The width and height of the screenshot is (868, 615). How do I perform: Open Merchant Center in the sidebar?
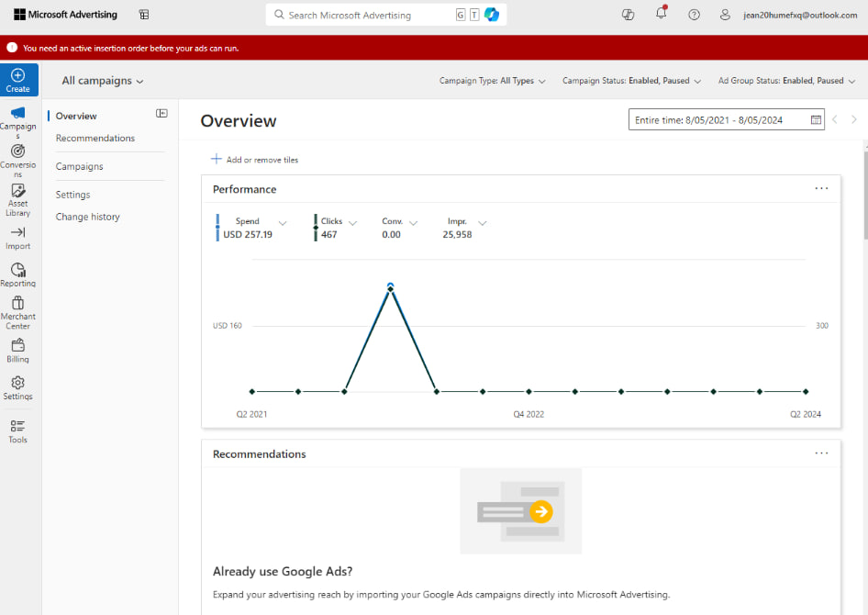17,313
